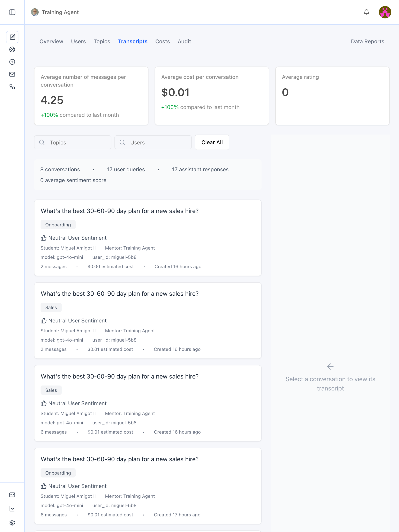Screen dimensions: 399x532
Task: Open the settings gear icon
Action: (x=12, y=523)
